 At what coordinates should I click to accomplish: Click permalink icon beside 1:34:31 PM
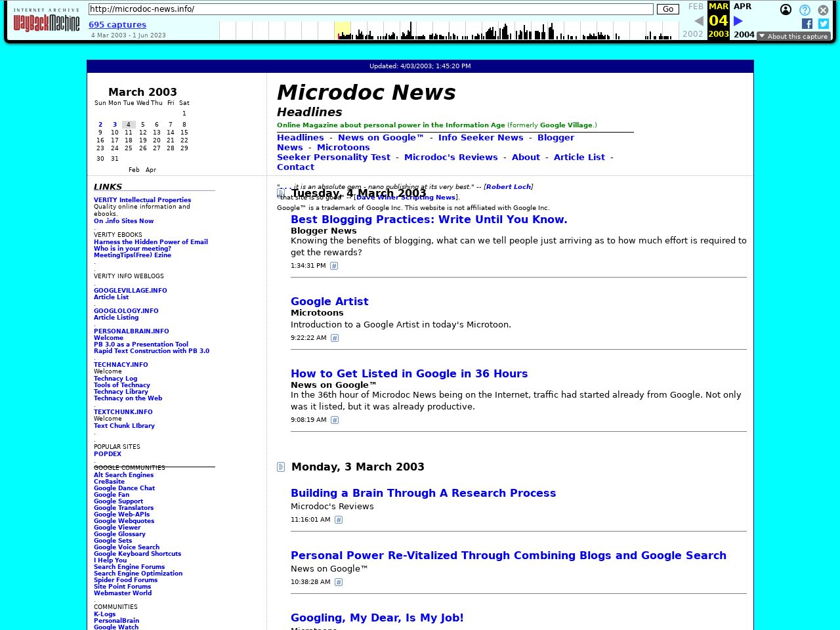point(334,266)
